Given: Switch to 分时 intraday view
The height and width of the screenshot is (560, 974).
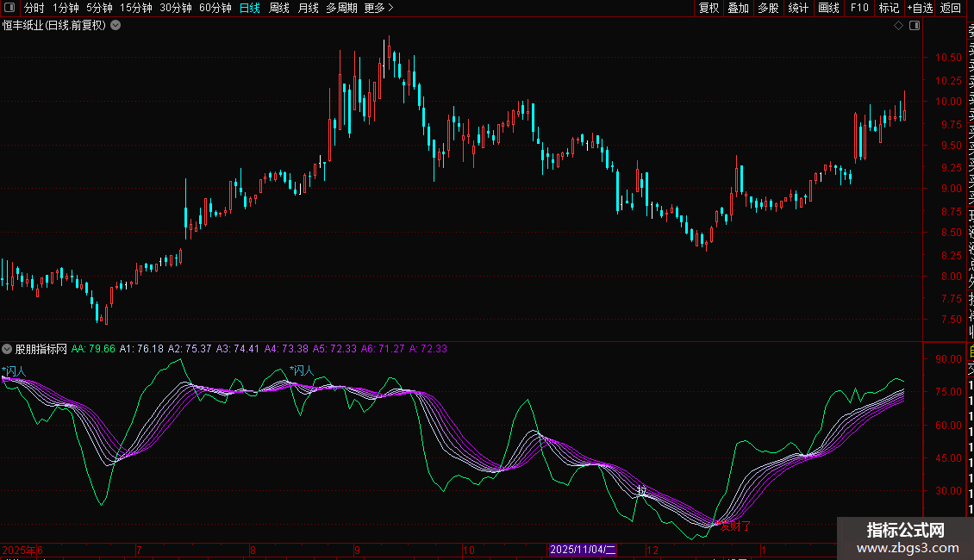Looking at the screenshot, I should pos(34,8).
